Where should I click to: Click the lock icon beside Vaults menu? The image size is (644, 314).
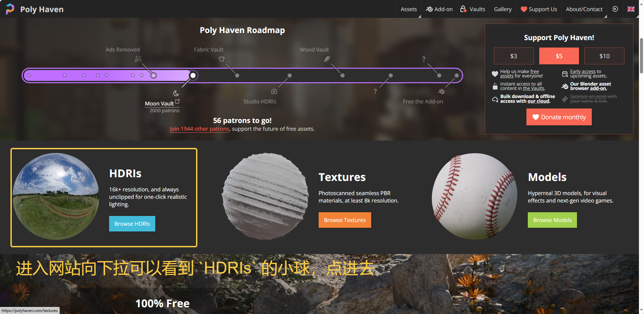(463, 9)
